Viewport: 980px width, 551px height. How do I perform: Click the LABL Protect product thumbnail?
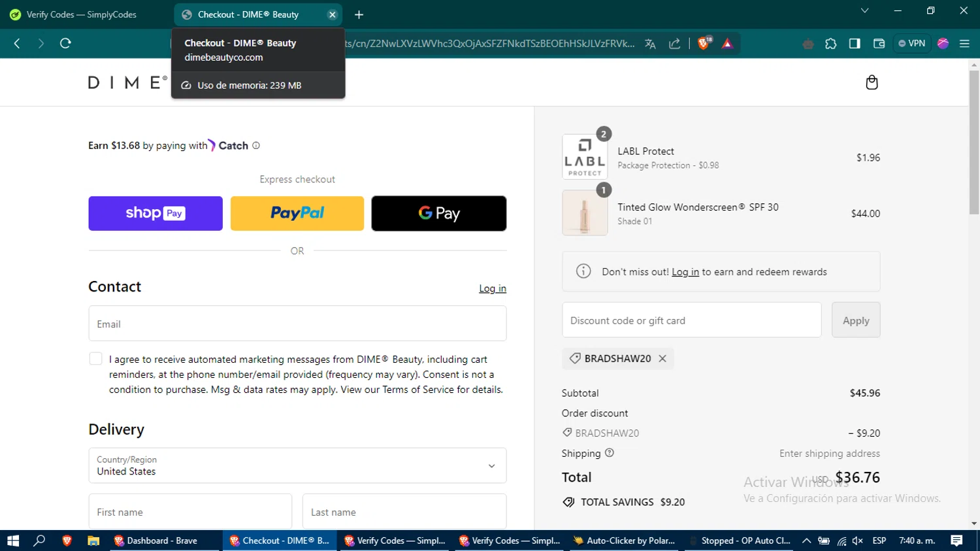pyautogui.click(x=585, y=157)
